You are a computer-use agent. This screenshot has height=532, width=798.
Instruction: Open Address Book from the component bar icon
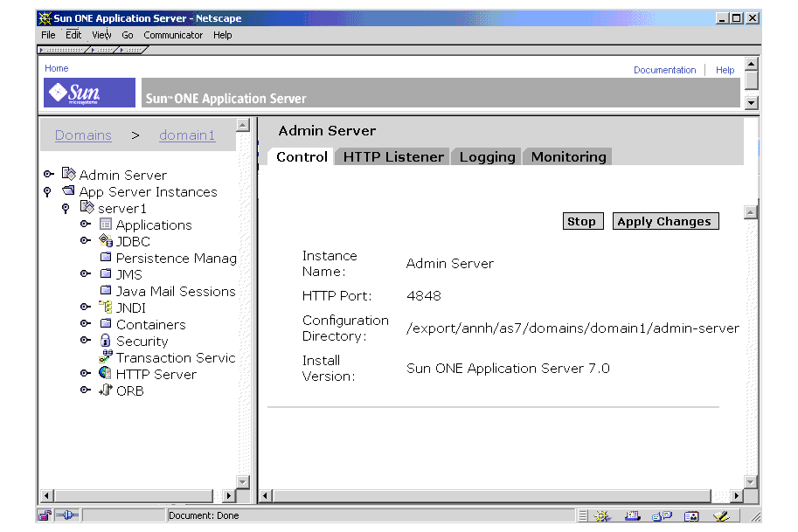pyautogui.click(x=691, y=516)
